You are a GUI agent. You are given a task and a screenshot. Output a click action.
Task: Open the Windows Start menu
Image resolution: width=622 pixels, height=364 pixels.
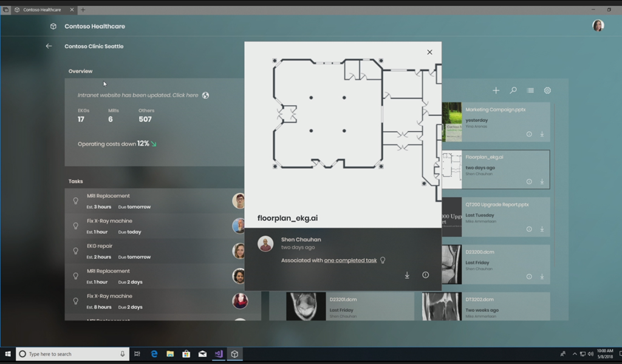7,354
